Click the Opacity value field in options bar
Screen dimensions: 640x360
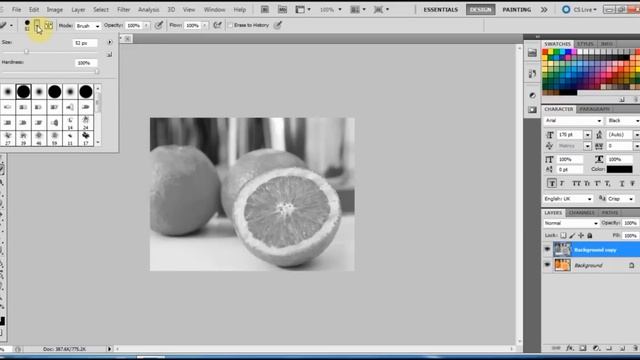[x=134, y=25]
